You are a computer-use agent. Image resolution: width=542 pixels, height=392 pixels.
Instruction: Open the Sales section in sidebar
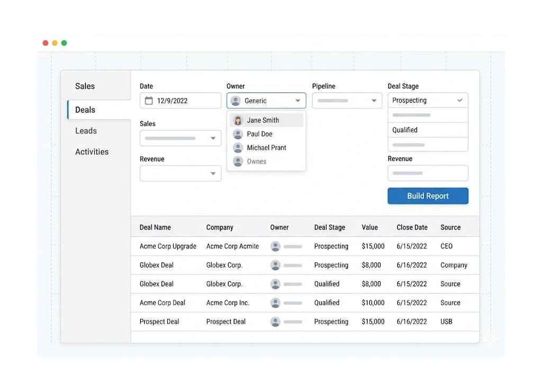coord(85,86)
